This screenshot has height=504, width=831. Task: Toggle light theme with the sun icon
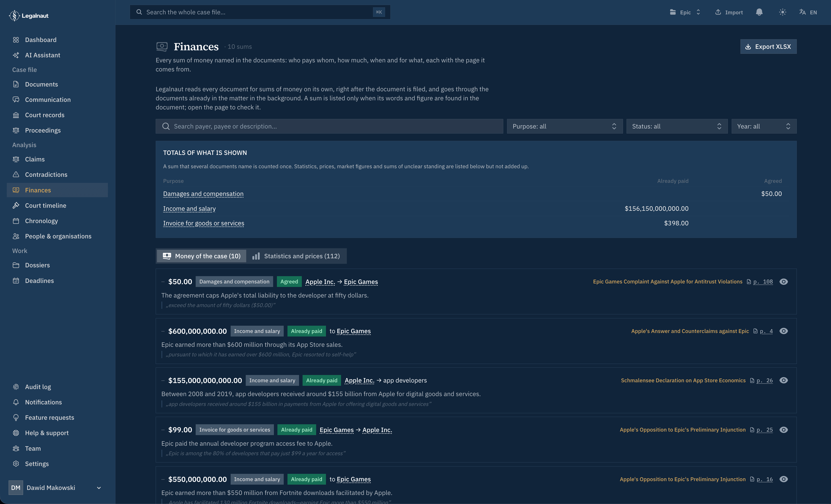pos(782,12)
